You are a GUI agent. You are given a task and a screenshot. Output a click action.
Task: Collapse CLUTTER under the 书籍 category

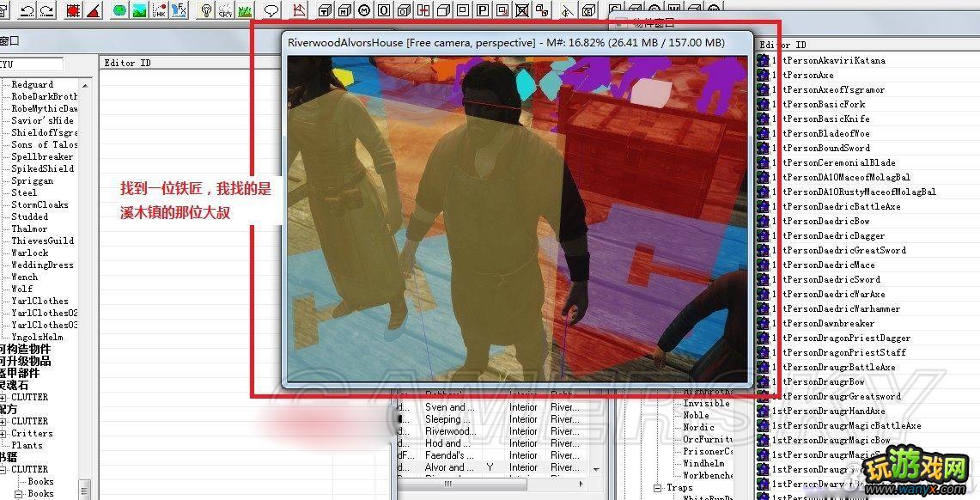pos(3,470)
